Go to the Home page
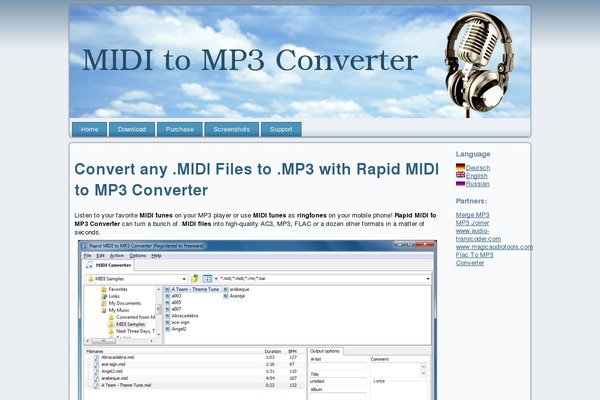Screen dimensions: 600x400 pyautogui.click(x=90, y=129)
